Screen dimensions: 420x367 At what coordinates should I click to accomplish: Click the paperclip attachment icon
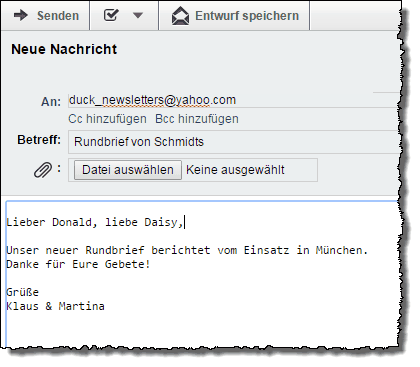[x=43, y=170]
